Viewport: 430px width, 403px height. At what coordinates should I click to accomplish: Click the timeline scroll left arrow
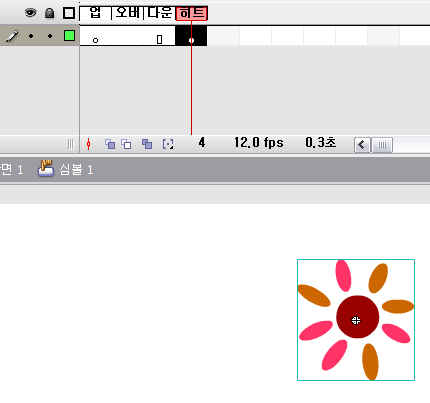click(x=362, y=145)
